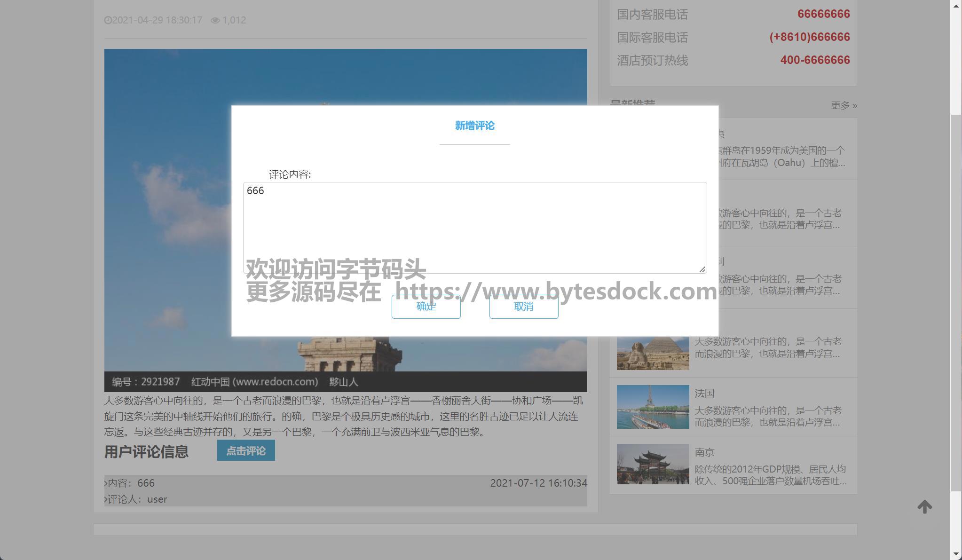The height and width of the screenshot is (560, 962).
Task: Click the 400-6666666 hotel hotline number
Action: tap(815, 60)
